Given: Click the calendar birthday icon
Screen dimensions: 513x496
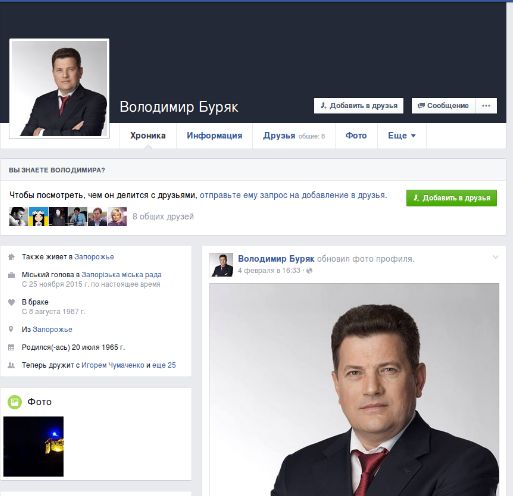Looking at the screenshot, I should (x=11, y=347).
